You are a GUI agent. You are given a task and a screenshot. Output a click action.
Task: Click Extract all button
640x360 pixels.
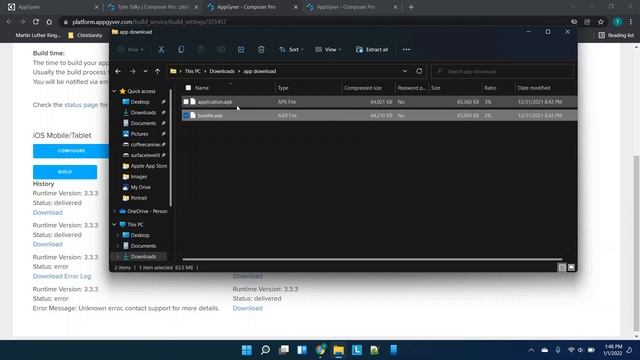(372, 49)
